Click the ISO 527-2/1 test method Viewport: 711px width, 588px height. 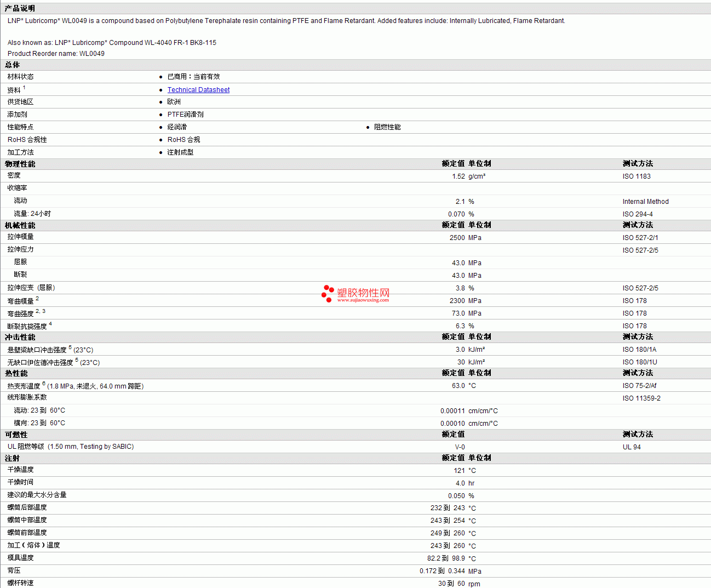(x=640, y=238)
